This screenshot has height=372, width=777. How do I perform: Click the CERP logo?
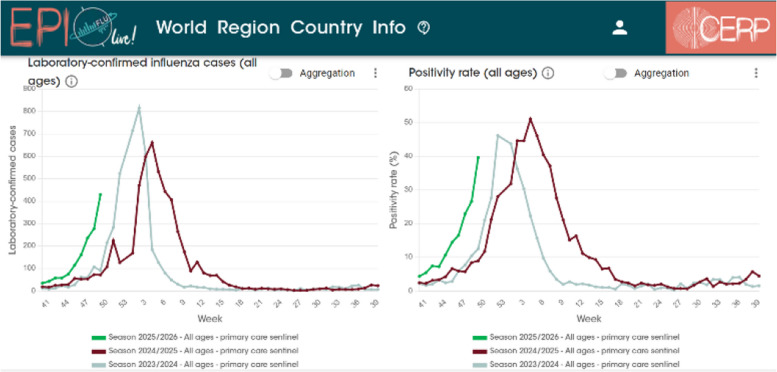(720, 28)
